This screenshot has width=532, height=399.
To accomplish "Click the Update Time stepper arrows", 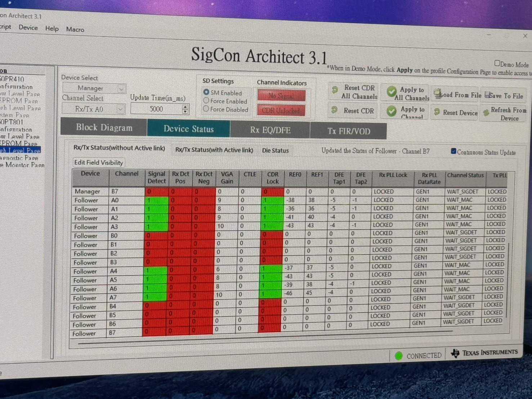I will point(185,109).
